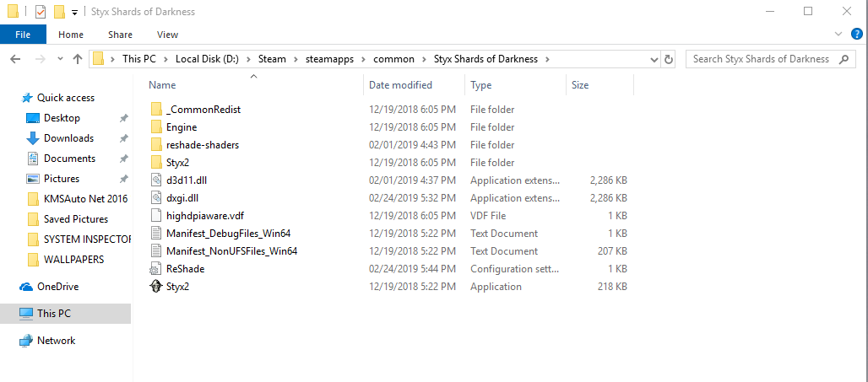Expand chevron after Steam breadcrumb
Viewport: 868px width, 382px height.
tap(296, 59)
